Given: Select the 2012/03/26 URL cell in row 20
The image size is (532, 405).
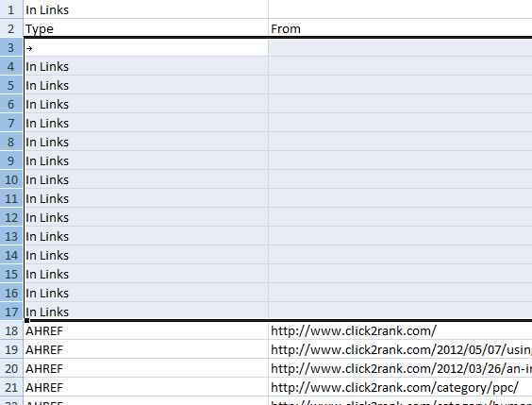Looking at the screenshot, I should (400, 368).
